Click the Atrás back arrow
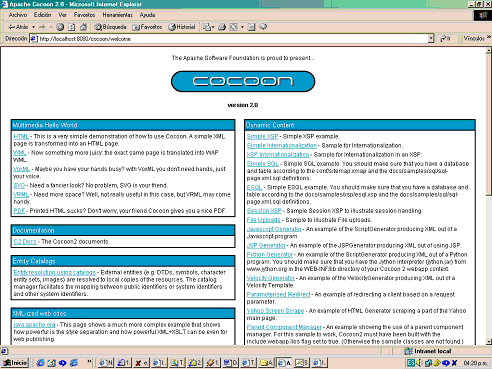 click(18, 27)
